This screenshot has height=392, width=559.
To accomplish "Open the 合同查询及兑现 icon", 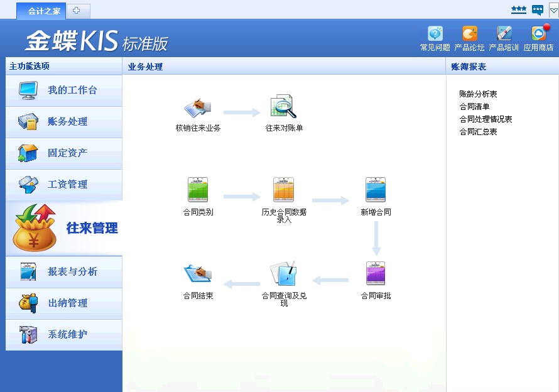I will [283, 274].
